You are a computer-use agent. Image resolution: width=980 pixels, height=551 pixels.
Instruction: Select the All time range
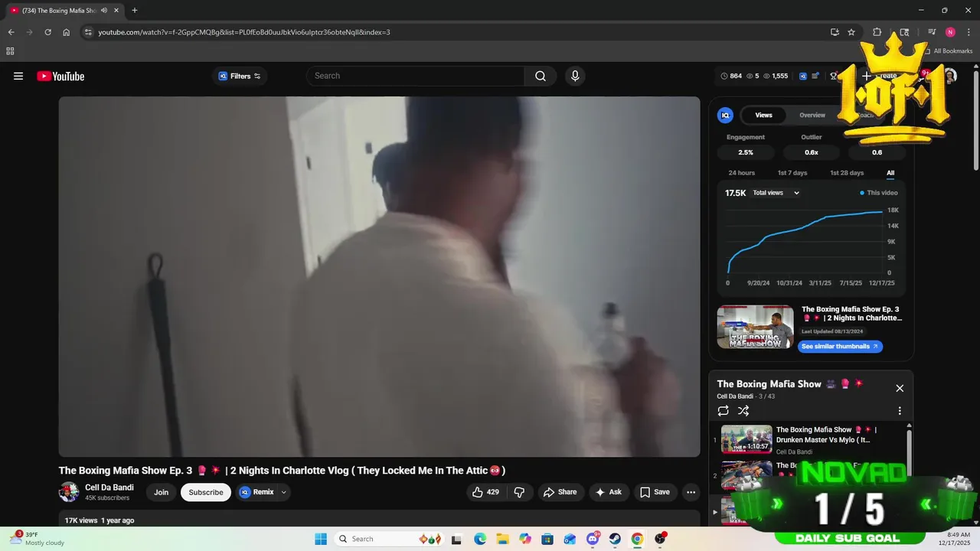(890, 173)
